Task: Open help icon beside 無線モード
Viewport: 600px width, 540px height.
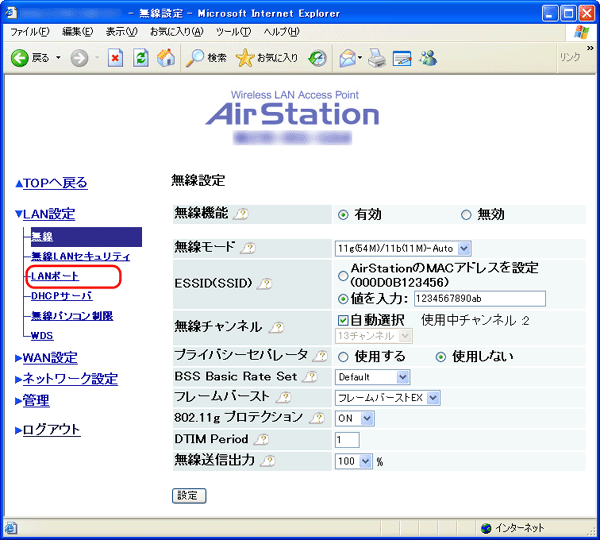Action: (248, 248)
